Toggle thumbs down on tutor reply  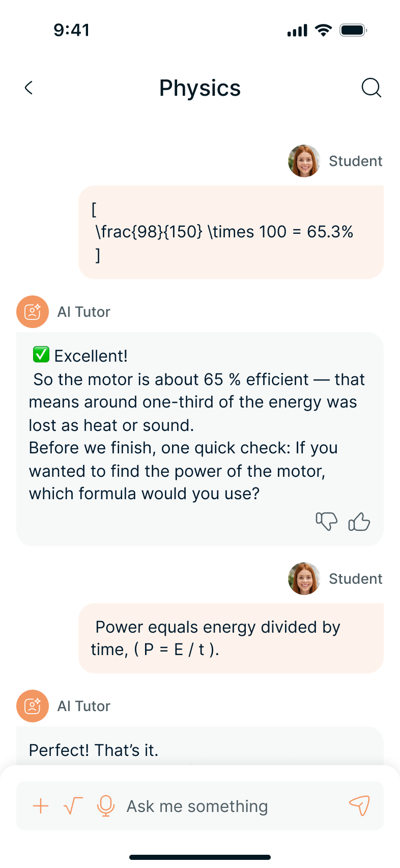[x=326, y=522]
